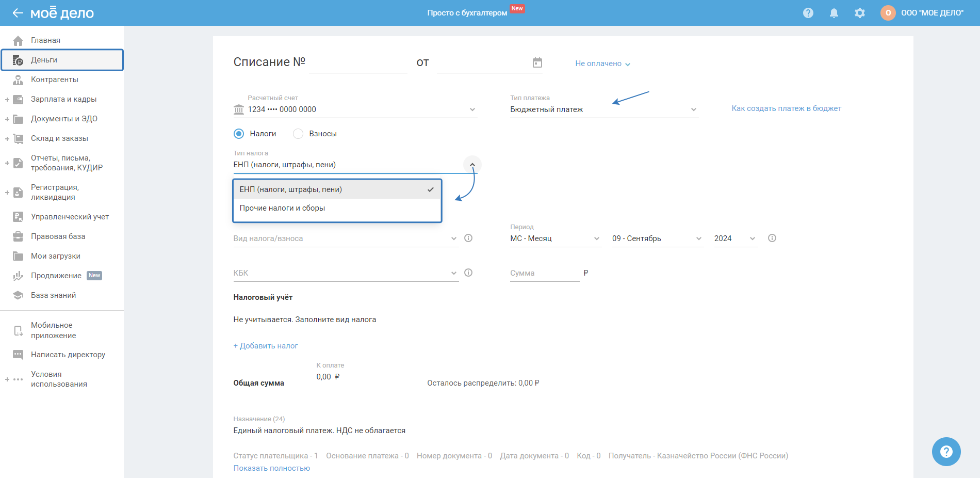This screenshot has height=478, width=980.
Task: Select the Налоги radio button
Action: 239,134
